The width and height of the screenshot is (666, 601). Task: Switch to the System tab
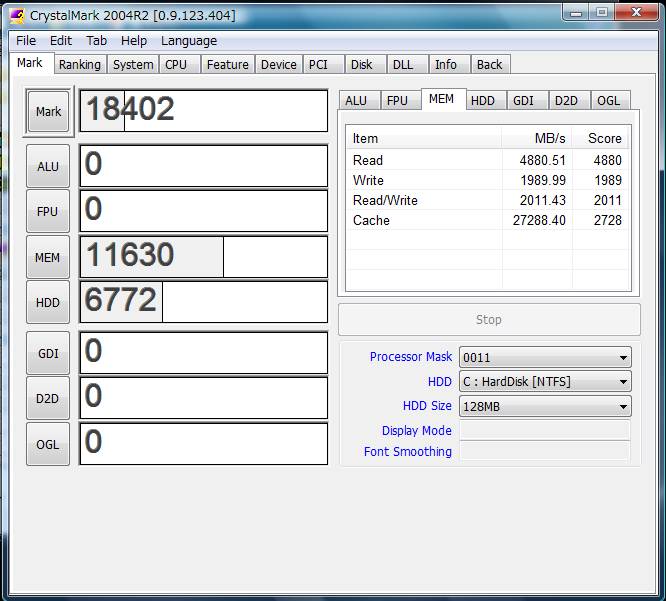click(133, 65)
